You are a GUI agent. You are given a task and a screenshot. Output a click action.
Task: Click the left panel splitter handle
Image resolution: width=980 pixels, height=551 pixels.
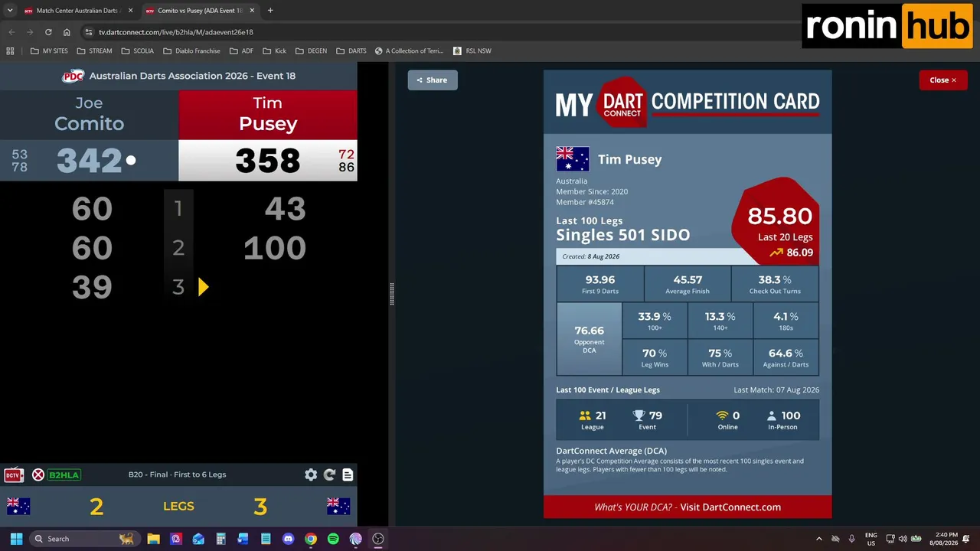pos(391,294)
